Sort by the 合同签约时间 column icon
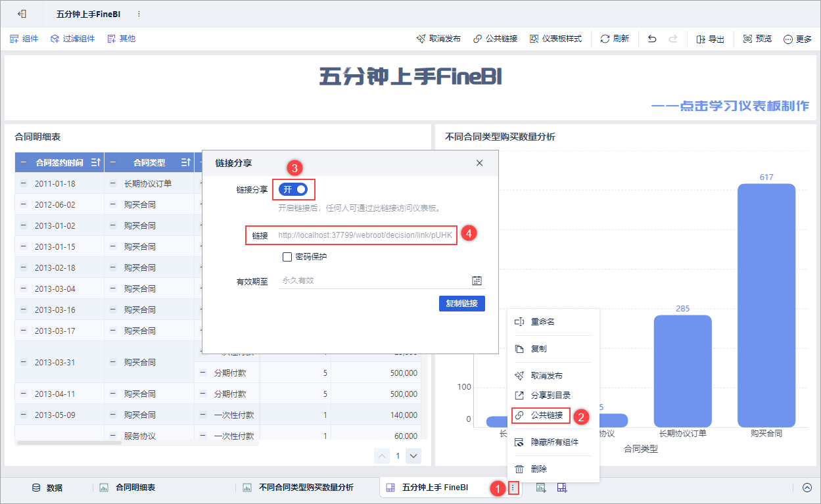 click(95, 162)
